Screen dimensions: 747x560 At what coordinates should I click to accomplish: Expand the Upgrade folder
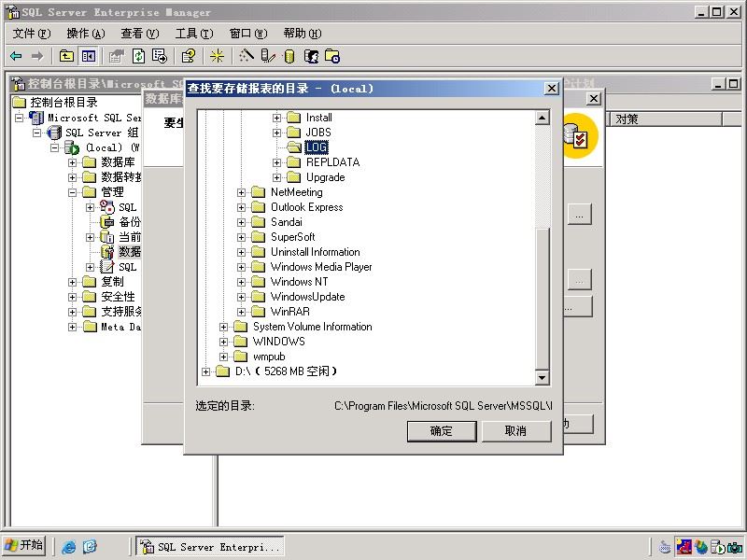pyautogui.click(x=276, y=177)
